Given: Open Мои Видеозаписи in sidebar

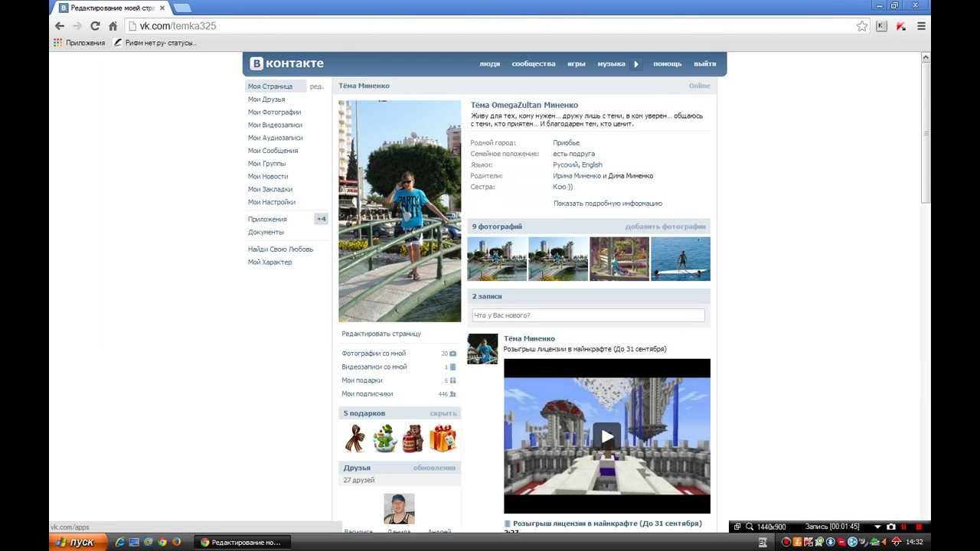Looking at the screenshot, I should (275, 125).
